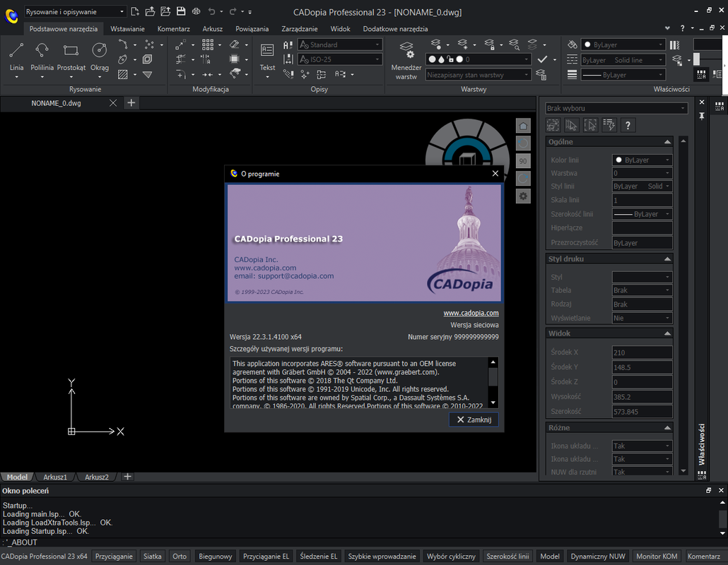The width and height of the screenshot is (728, 565).
Task: Click the Undo arrow icon
Action: [212, 11]
